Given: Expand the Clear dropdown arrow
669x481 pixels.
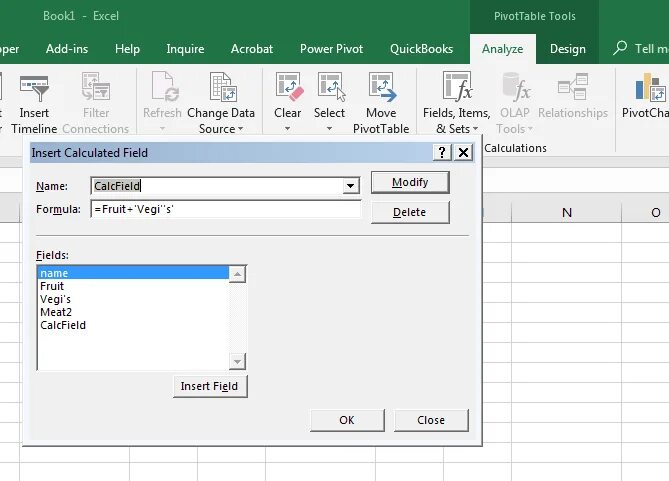Looking at the screenshot, I should [x=288, y=128].
